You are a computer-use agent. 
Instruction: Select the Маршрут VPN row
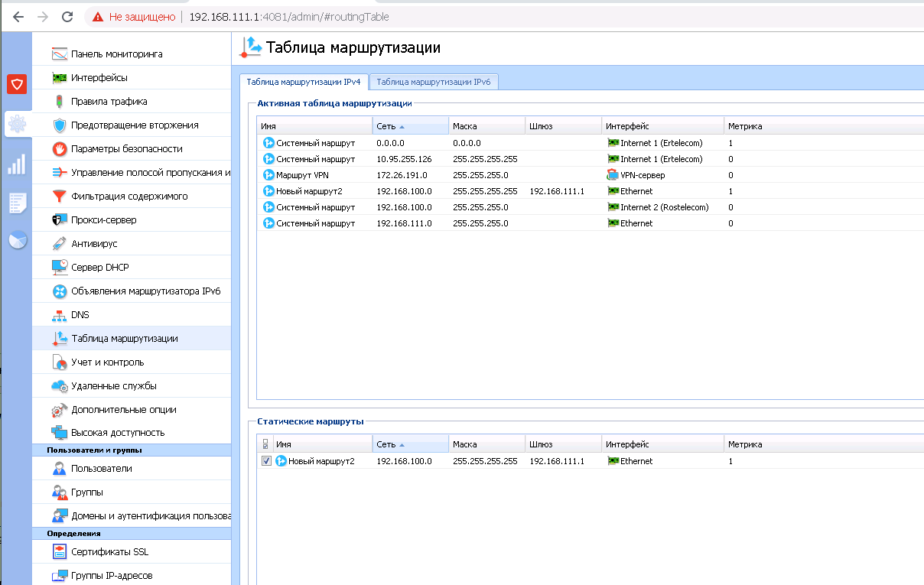coord(590,175)
